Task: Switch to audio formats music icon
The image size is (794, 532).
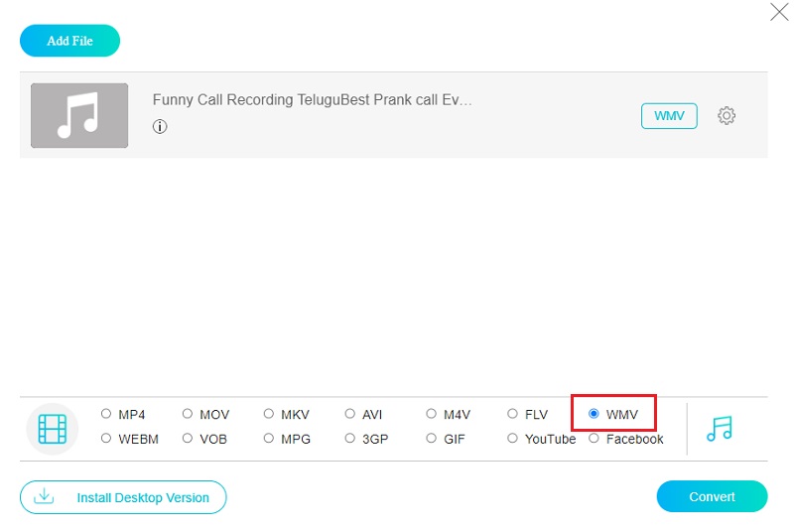Action: 720,428
